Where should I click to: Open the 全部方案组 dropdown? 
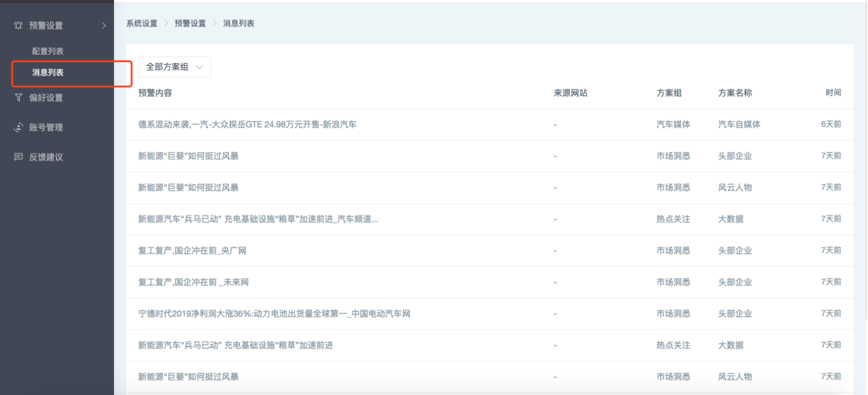(x=167, y=67)
